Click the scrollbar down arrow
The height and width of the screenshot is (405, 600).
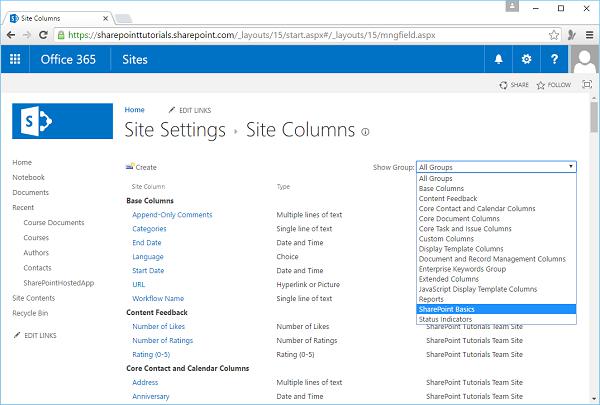point(594,398)
